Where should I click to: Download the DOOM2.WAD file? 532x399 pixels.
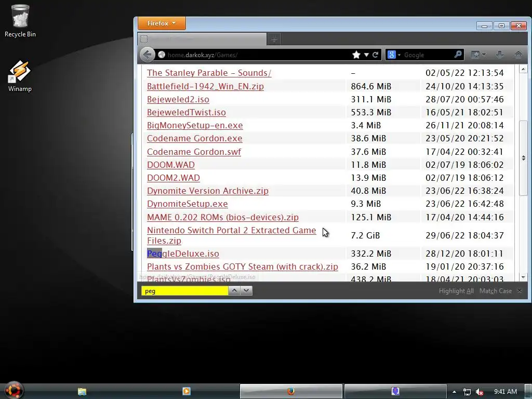[174, 178]
